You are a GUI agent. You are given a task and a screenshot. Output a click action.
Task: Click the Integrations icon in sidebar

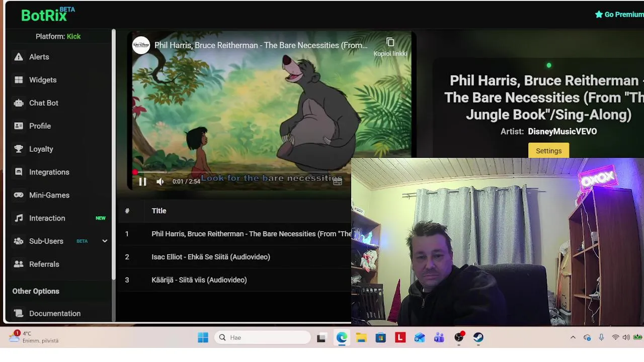click(19, 172)
